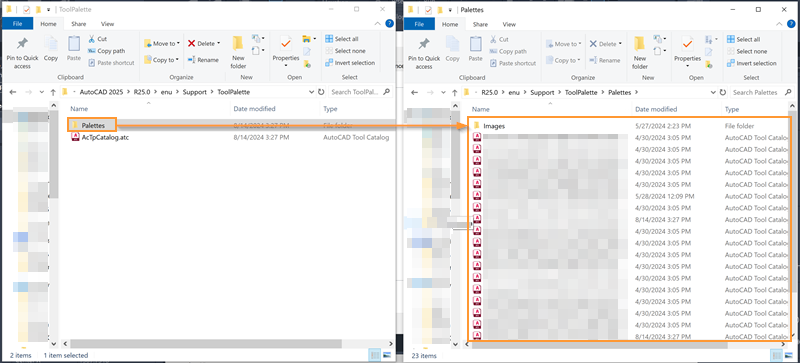Click Select none in ToolPalette window

click(x=345, y=51)
